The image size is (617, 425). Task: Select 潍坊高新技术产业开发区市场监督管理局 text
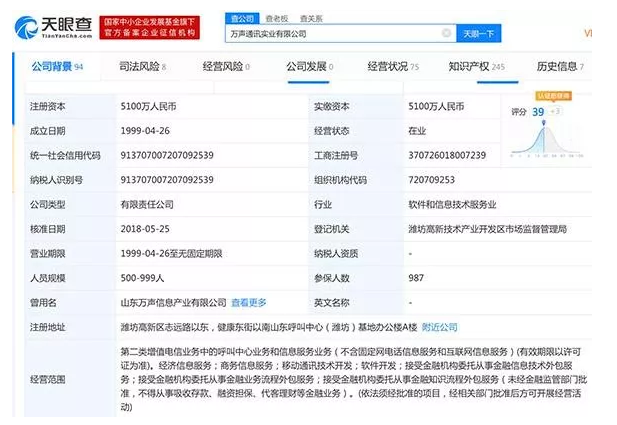pyautogui.click(x=488, y=229)
